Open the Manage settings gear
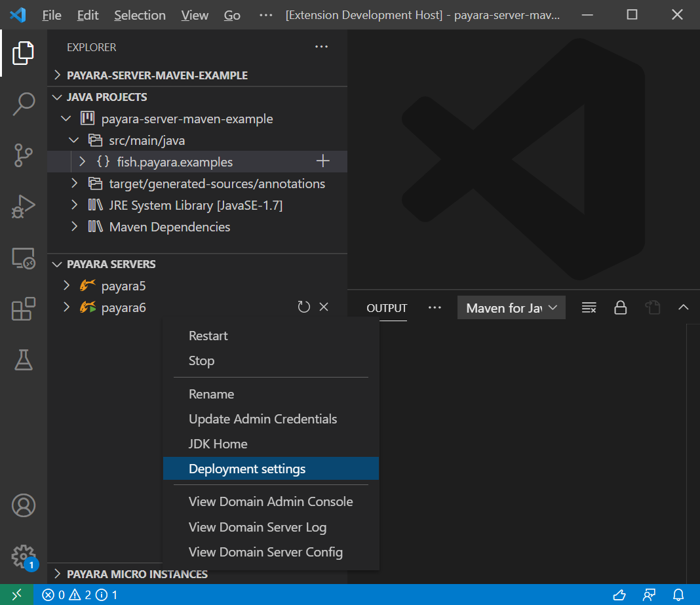700x605 pixels. 24,556
